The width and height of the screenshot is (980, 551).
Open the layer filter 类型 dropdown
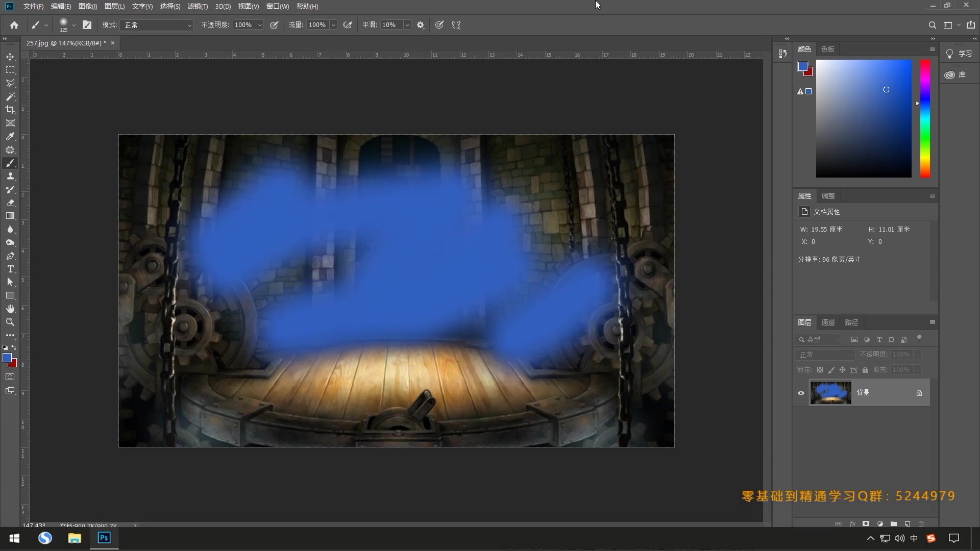tap(818, 339)
